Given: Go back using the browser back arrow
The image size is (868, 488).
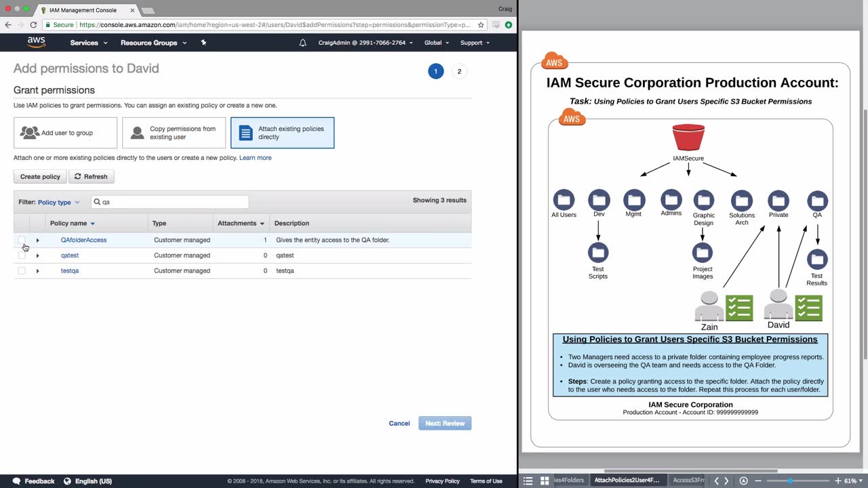Looking at the screenshot, I should point(8,25).
